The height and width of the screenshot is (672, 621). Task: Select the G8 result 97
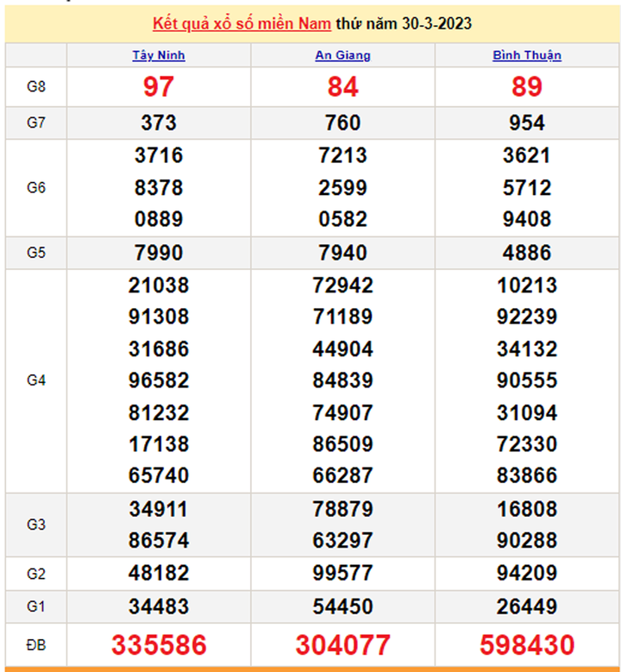(159, 86)
